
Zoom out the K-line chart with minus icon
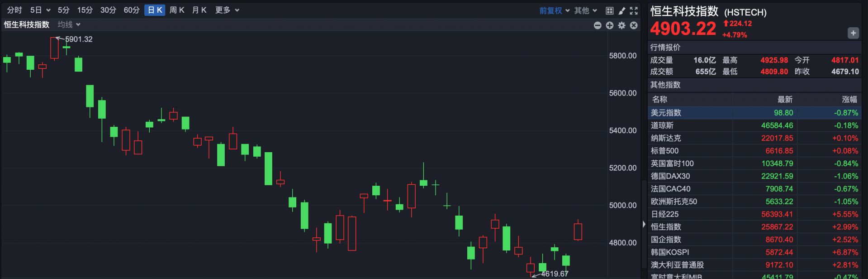click(x=598, y=25)
